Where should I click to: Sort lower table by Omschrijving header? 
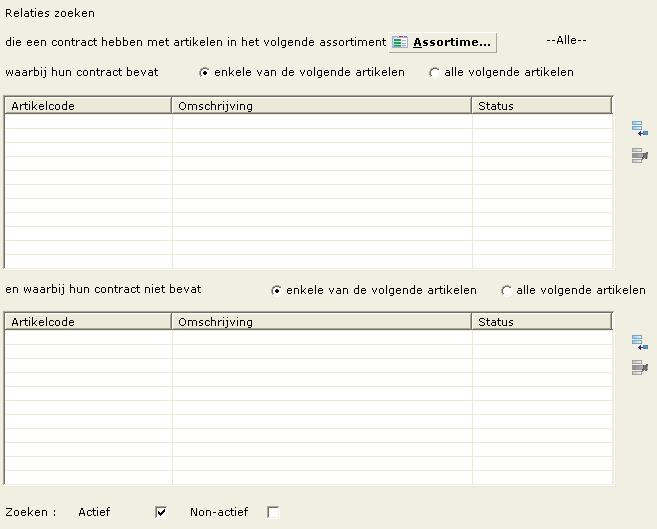click(x=321, y=322)
